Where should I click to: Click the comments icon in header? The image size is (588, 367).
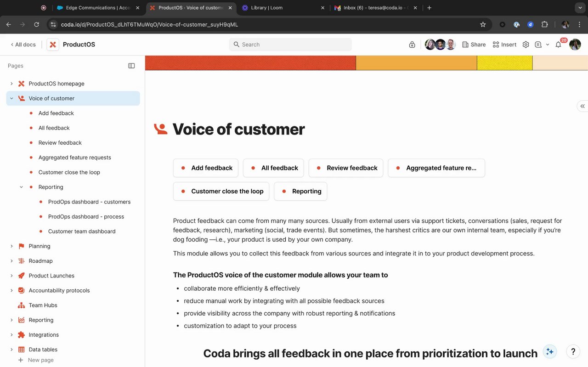click(x=538, y=45)
